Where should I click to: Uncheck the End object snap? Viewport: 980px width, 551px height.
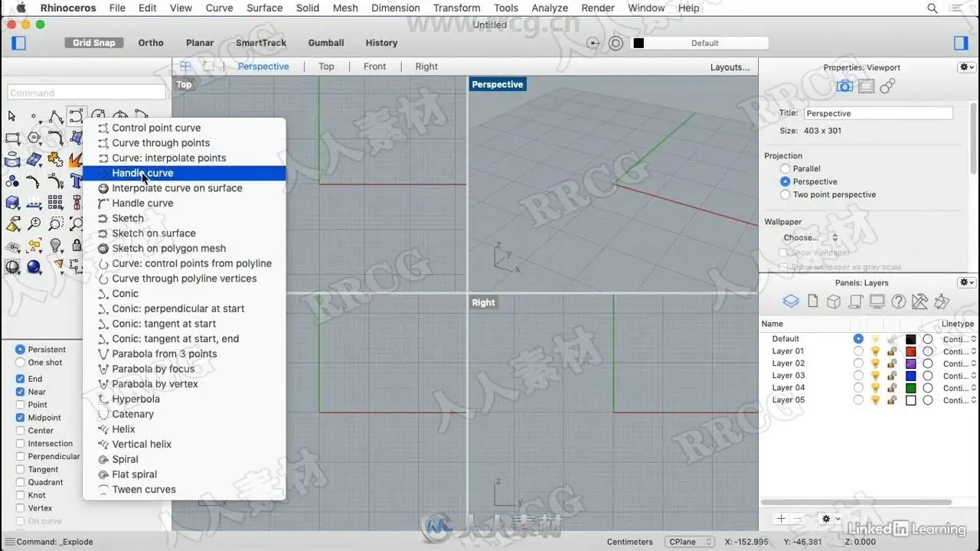pos(20,379)
